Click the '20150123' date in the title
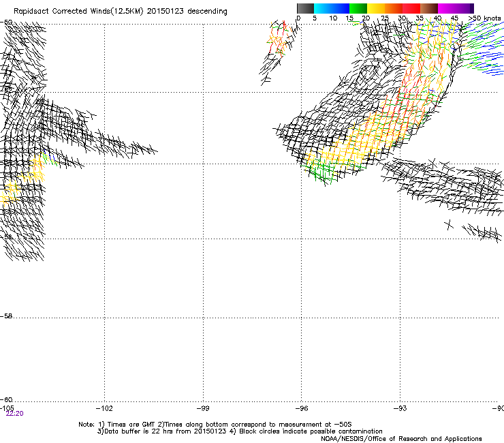This screenshot has height=443, width=504. click(166, 12)
